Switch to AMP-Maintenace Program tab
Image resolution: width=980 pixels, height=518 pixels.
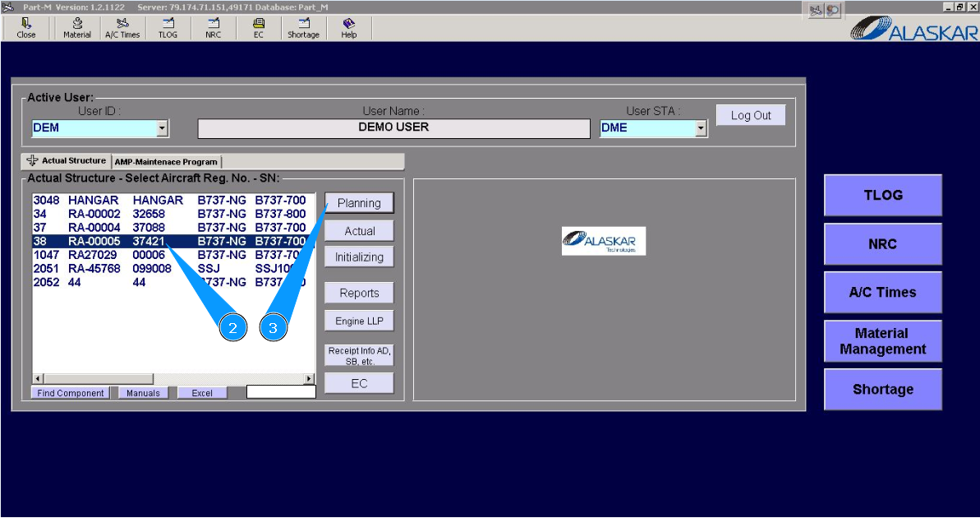pyautogui.click(x=166, y=161)
